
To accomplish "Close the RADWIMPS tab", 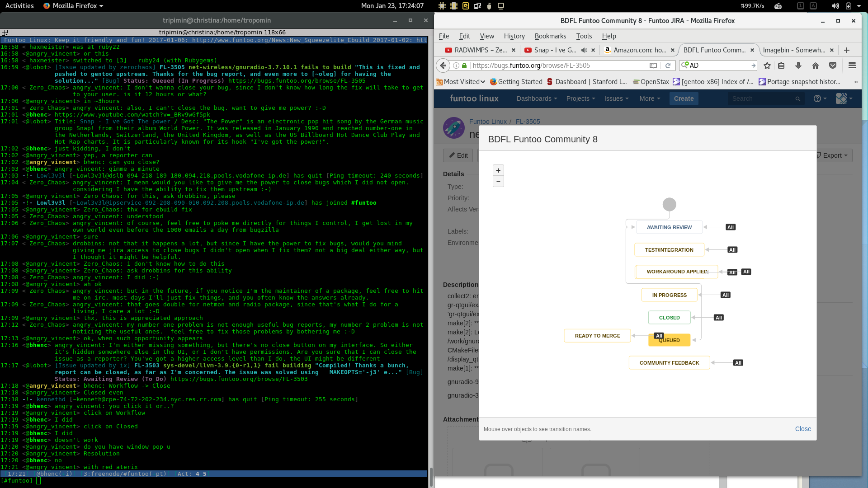I will [x=514, y=50].
